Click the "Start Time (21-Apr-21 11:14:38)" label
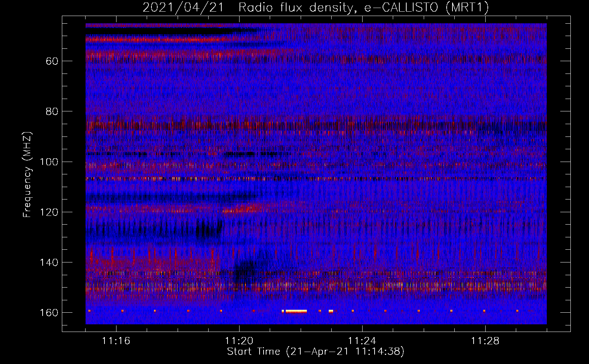Viewport: 589px width, 364px height. click(316, 352)
